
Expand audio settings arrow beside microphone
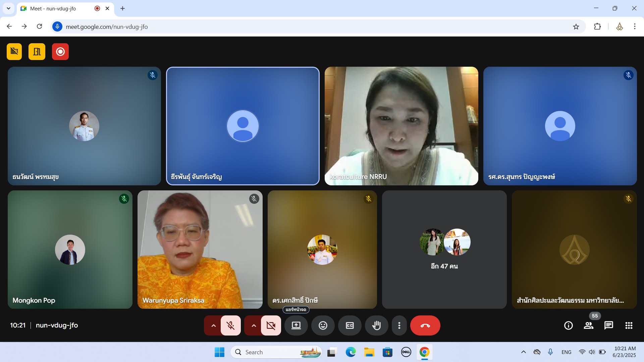coord(213,325)
